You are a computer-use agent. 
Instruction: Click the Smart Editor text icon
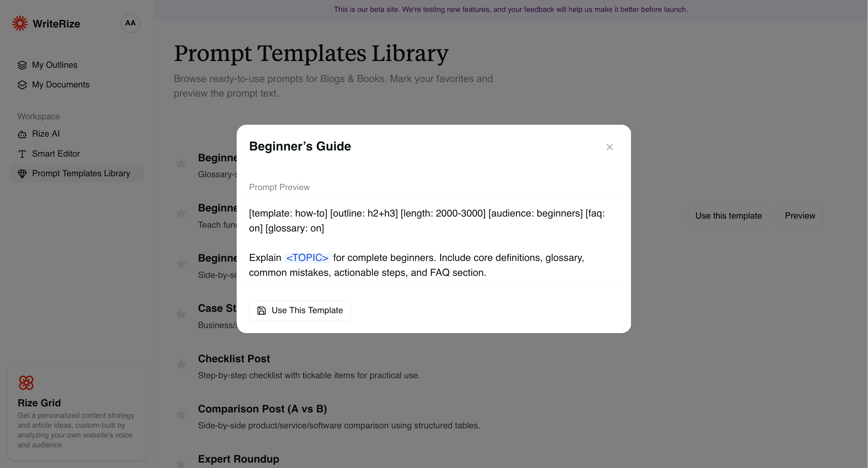(x=22, y=154)
